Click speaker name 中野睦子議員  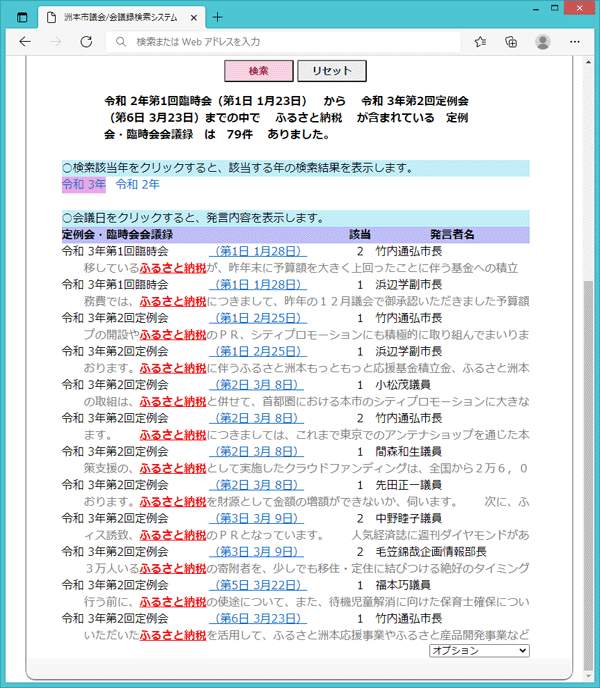point(409,518)
